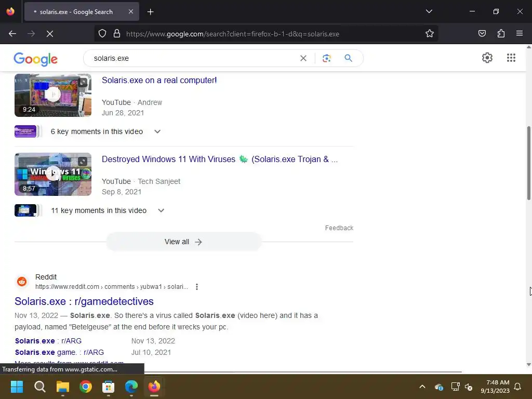Search by image with Google Lens
This screenshot has width=532, height=399.
pos(326,58)
